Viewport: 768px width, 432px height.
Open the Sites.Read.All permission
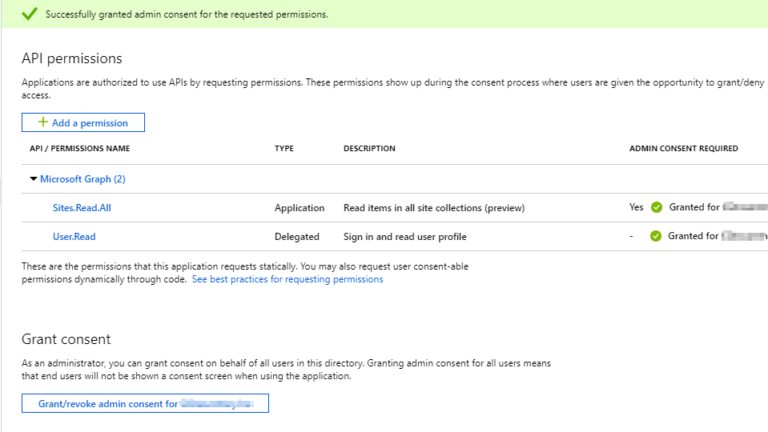[x=82, y=208]
